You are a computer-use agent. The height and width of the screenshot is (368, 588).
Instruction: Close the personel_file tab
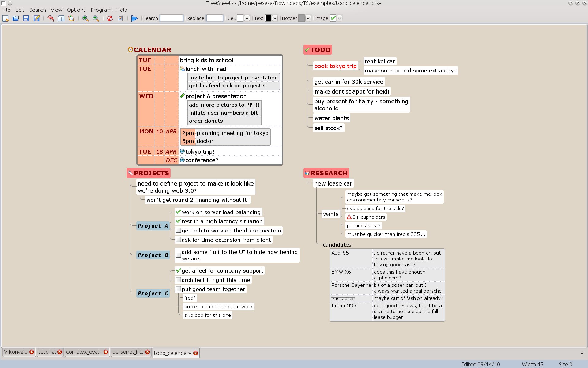(148, 352)
